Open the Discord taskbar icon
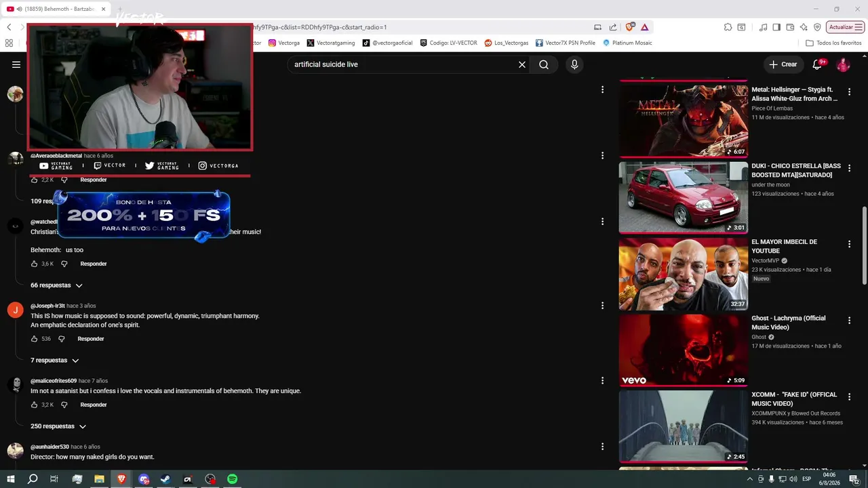Screen dimensions: 868x488 coord(144,479)
